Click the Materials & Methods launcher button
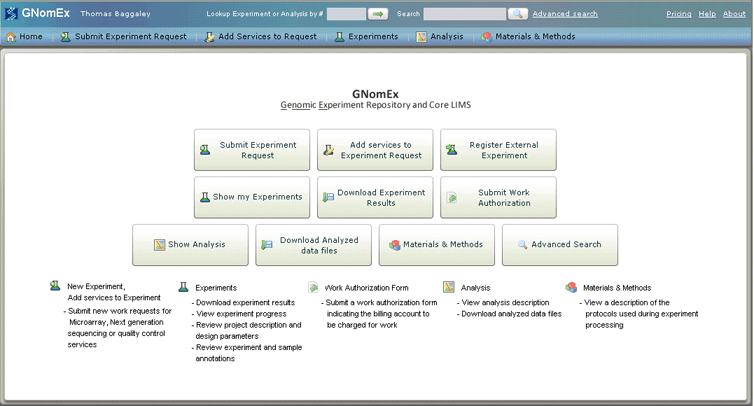This screenshot has height=406, width=754. click(437, 245)
